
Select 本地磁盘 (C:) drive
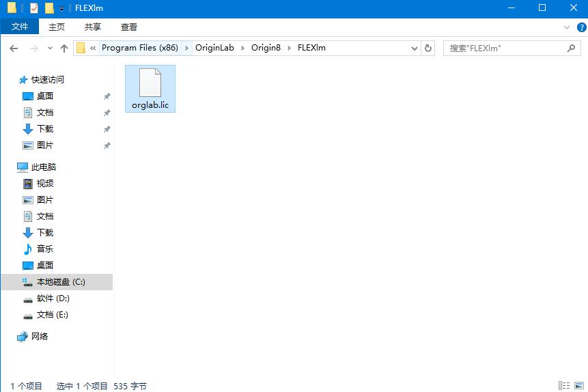(x=57, y=282)
